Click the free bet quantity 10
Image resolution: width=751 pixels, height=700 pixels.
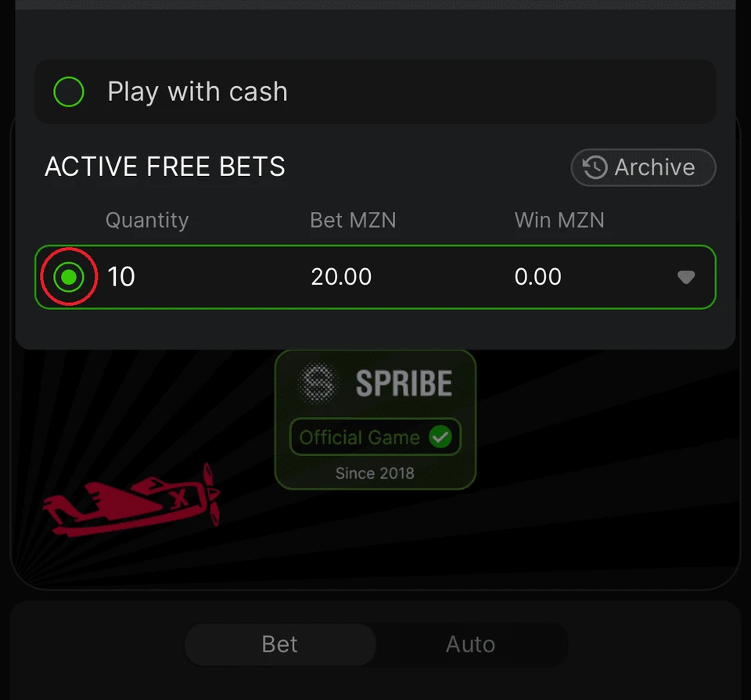(x=121, y=277)
